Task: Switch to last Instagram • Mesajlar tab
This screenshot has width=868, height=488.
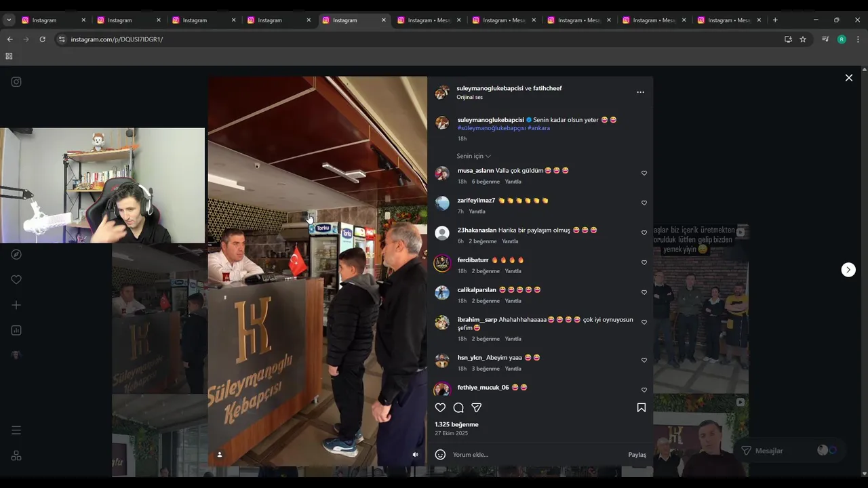Action: (730, 20)
